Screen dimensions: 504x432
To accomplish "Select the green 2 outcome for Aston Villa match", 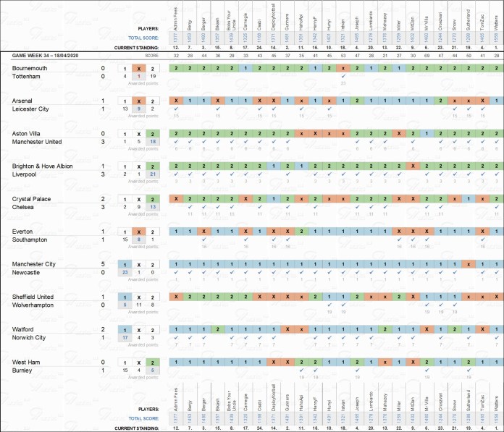I will 153,134.
